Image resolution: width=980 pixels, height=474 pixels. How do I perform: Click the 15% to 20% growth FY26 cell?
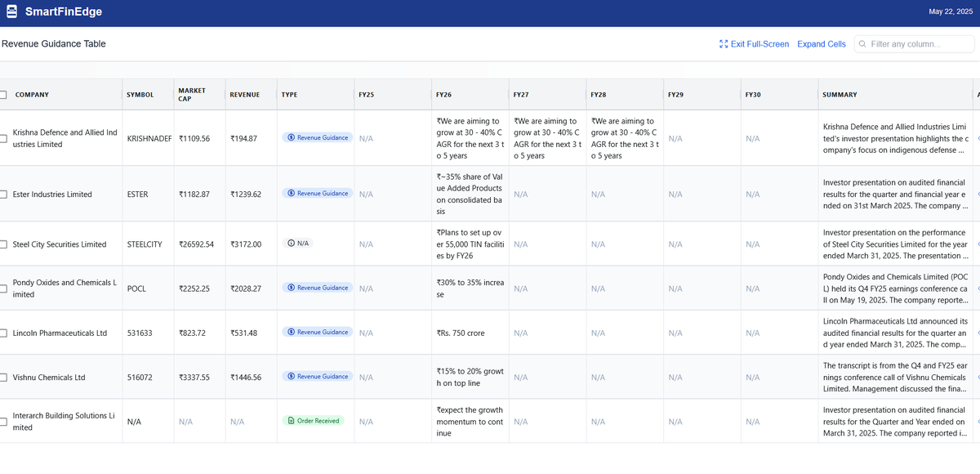tap(470, 377)
